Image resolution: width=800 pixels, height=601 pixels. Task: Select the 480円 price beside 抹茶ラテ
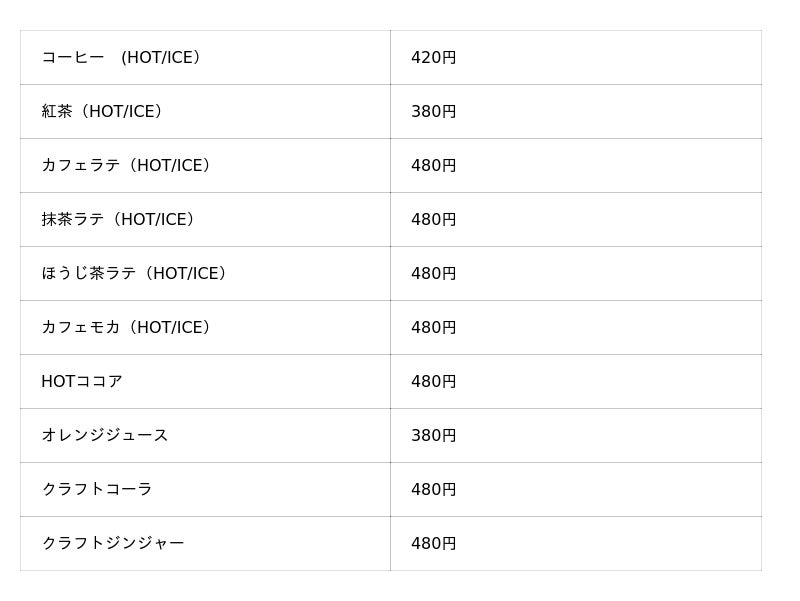pyautogui.click(x=433, y=220)
